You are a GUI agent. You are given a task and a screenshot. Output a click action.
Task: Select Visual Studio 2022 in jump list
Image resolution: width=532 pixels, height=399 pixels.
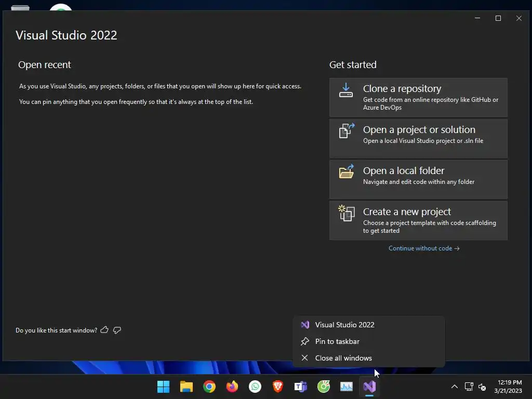[x=369, y=325]
